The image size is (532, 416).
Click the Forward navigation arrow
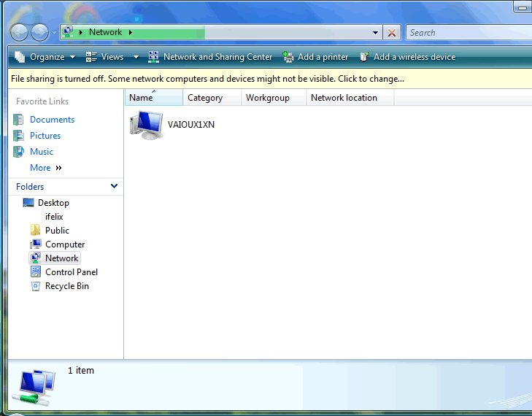(x=40, y=32)
